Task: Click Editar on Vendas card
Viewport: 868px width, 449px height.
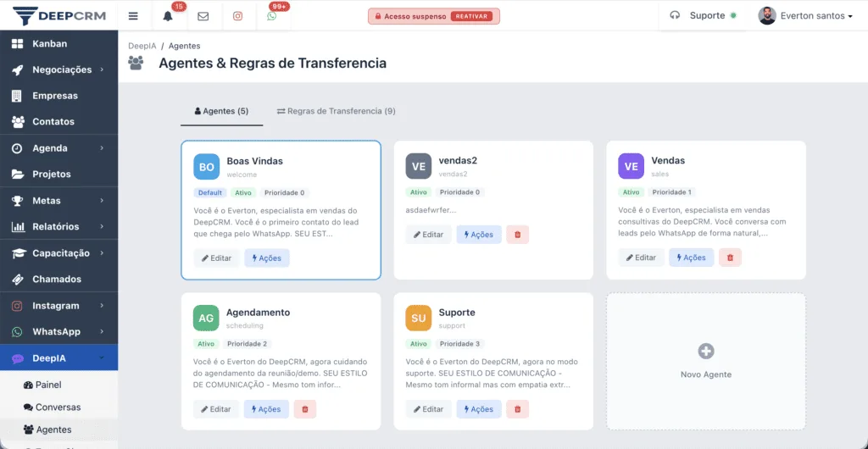Action: point(641,258)
